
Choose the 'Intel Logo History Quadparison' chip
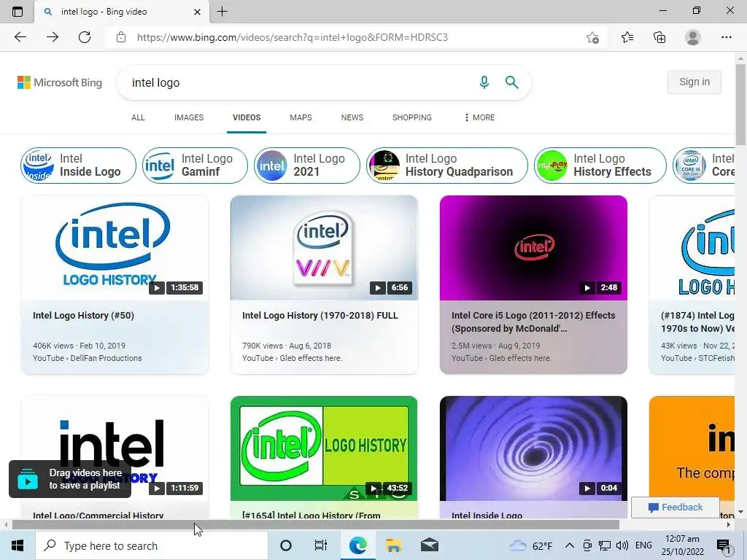coord(447,166)
